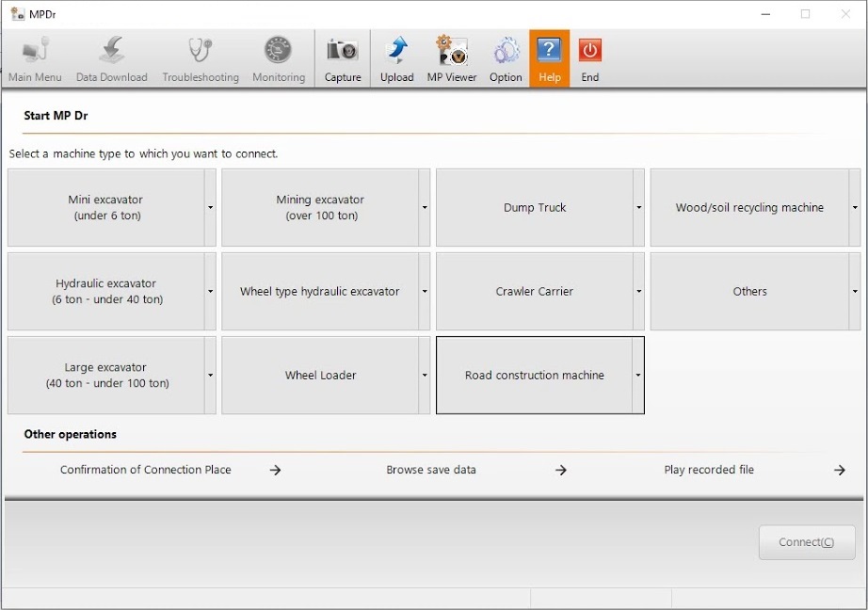The width and height of the screenshot is (868, 610).
Task: Click the Connect(C) button
Action: (x=807, y=542)
